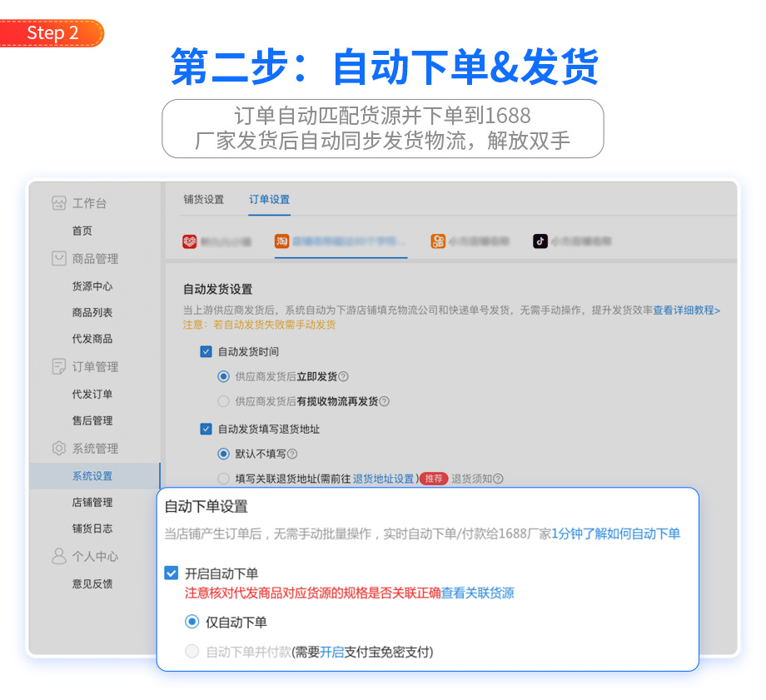The width and height of the screenshot is (766, 700).
Task: Open the 1分钟了解如何自动下单 link
Action: click(x=615, y=534)
